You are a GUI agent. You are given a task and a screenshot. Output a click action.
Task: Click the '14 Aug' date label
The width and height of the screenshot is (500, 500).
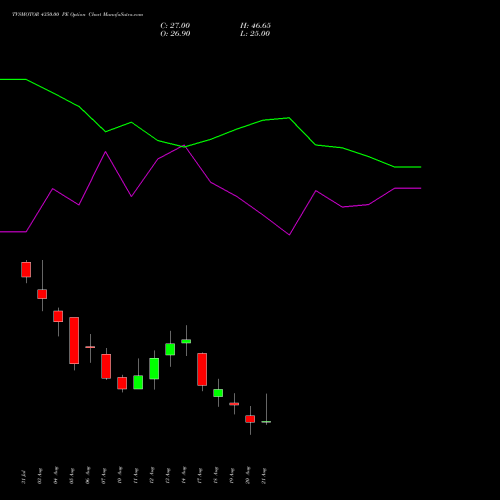coord(184,475)
